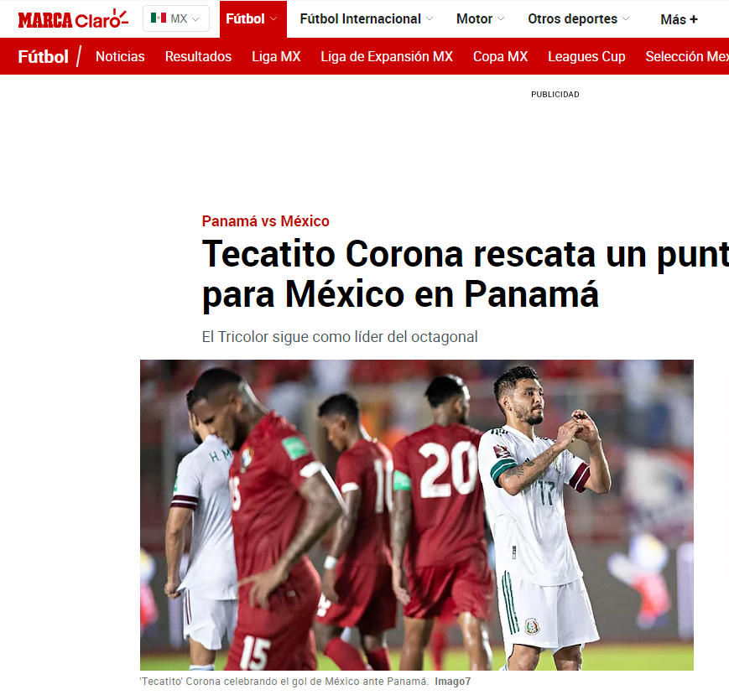Open Leagues Cup section

(586, 57)
